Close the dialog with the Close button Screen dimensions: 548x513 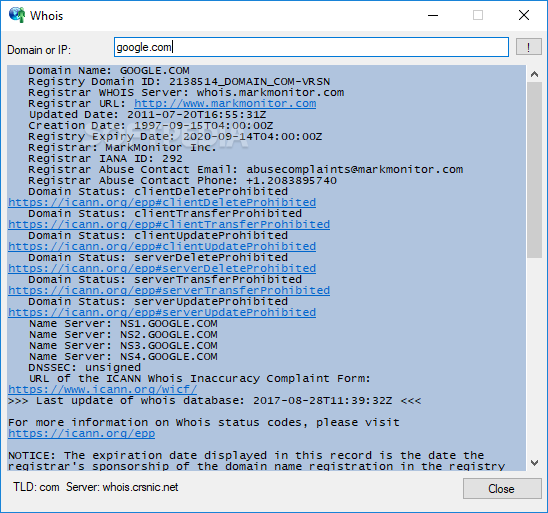502,489
